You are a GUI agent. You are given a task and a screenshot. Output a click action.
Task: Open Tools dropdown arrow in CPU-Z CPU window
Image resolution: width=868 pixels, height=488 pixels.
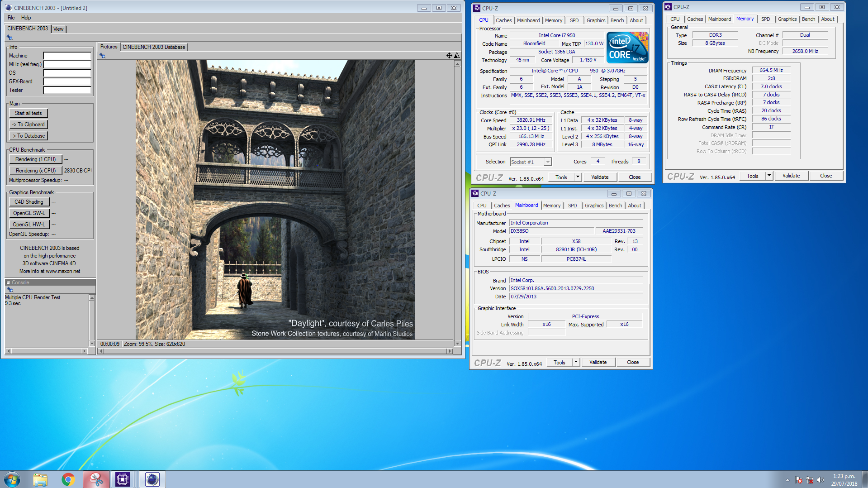[578, 177]
